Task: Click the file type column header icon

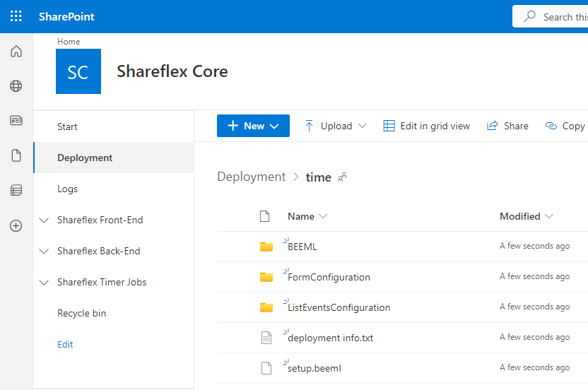Action: [x=265, y=216]
